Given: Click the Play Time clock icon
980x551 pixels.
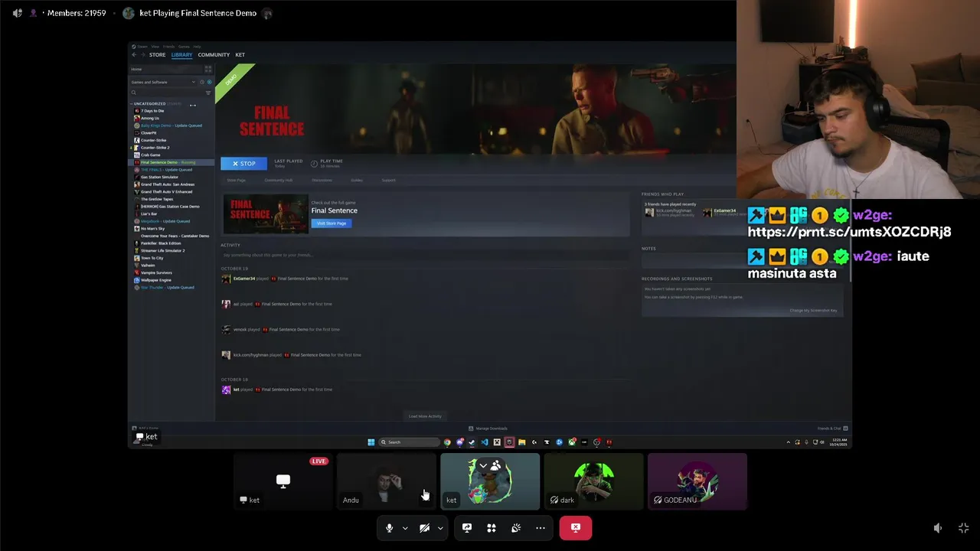Looking at the screenshot, I should pos(314,163).
